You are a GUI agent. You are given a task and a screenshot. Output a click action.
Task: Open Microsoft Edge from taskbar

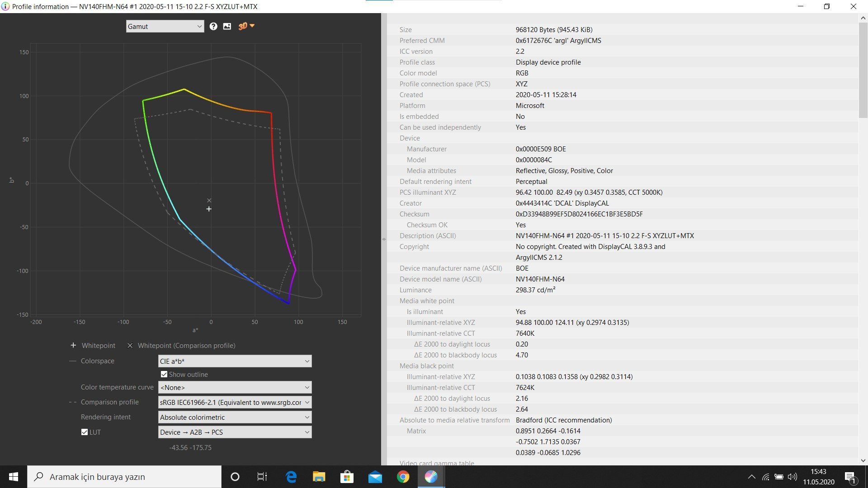(291, 477)
